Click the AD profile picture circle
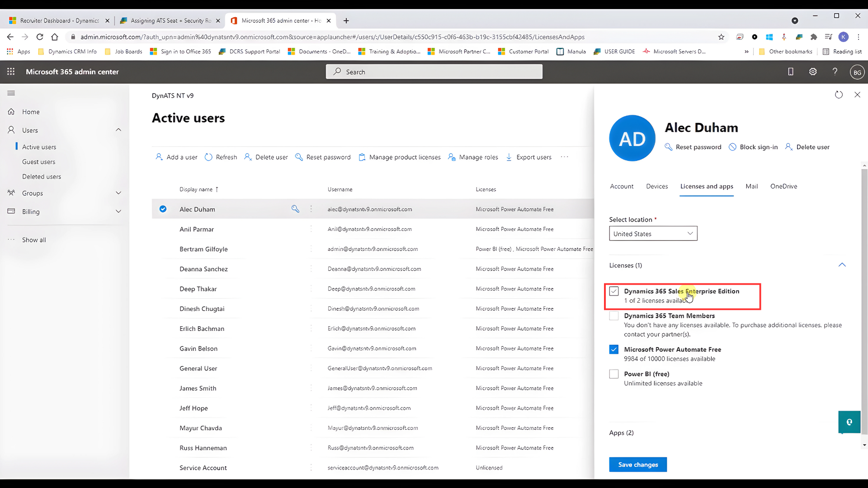Screen dimensions: 868x488 click(632, 138)
